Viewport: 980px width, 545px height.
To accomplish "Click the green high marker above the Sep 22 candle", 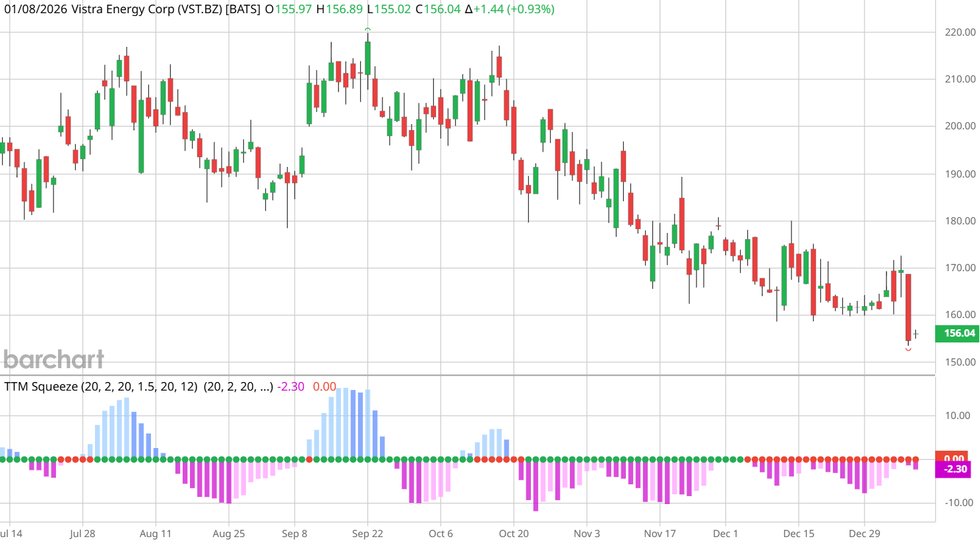I will click(x=368, y=29).
